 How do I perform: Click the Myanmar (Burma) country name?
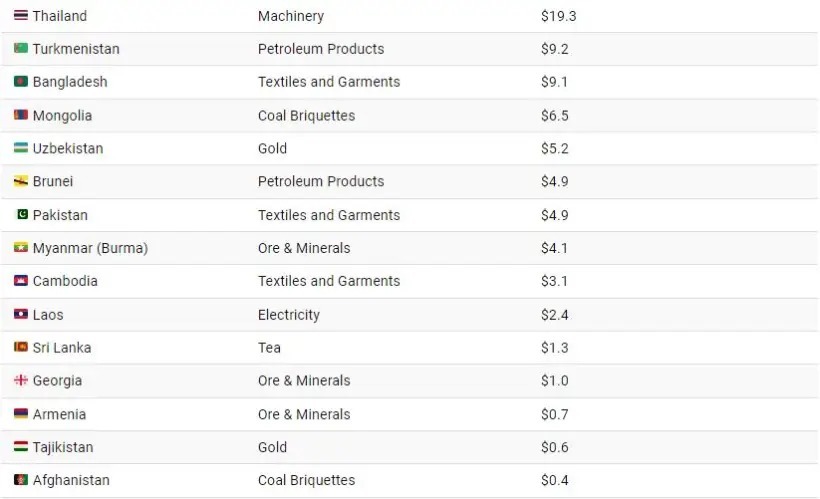(90, 248)
